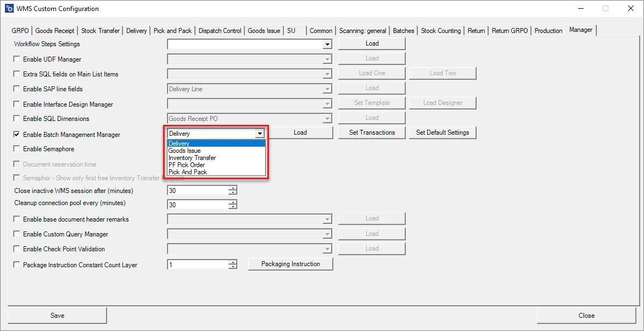Expand the Goods Receipt PO combo box
This screenshot has height=331, width=644.
point(327,117)
